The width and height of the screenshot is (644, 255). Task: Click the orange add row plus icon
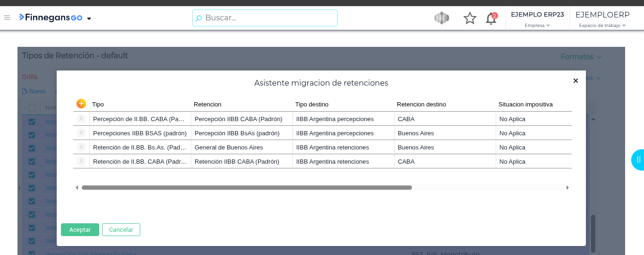click(x=81, y=104)
